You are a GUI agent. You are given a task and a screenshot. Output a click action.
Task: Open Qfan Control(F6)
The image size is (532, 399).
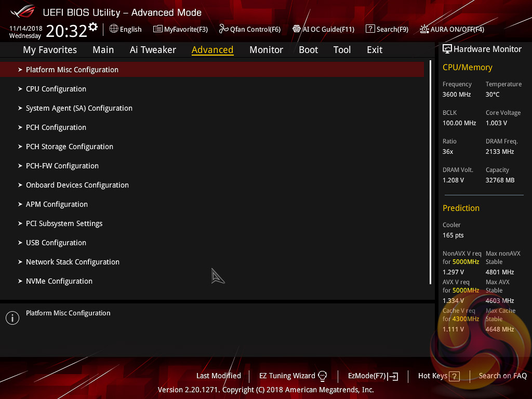point(250,29)
